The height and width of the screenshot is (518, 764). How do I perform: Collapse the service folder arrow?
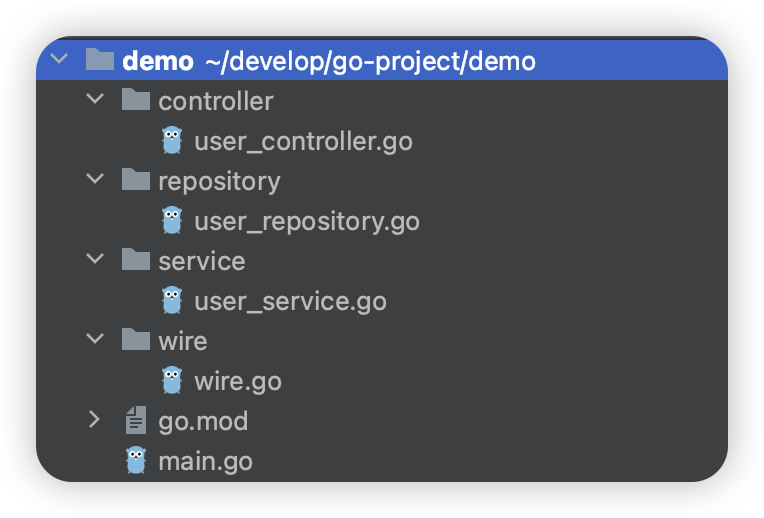pyautogui.click(x=95, y=260)
